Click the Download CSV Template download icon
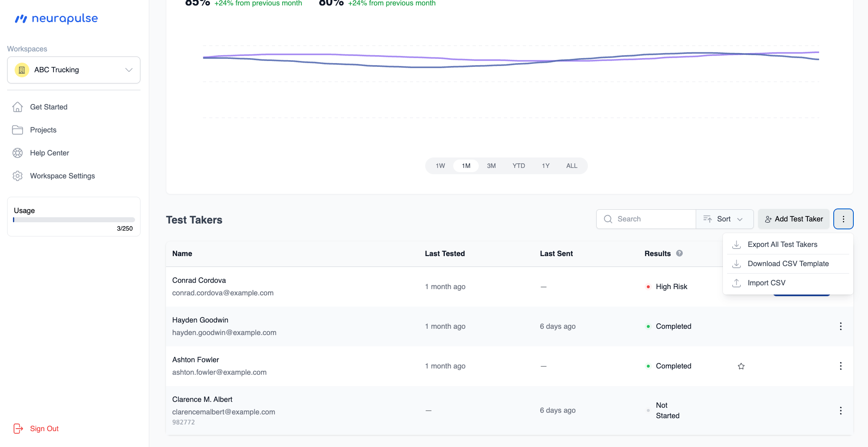The width and height of the screenshot is (868, 447). click(737, 264)
